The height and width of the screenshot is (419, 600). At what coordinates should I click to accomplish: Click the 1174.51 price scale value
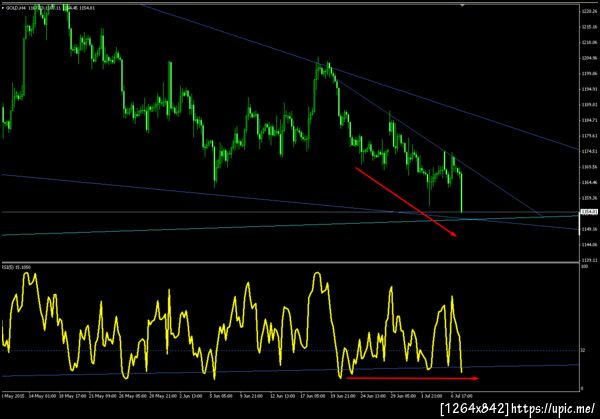coord(589,152)
